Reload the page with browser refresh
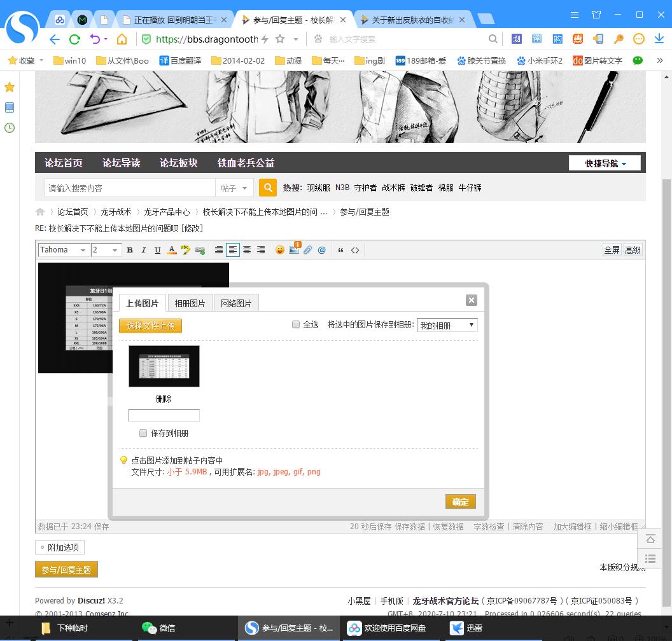Viewport: 672px width, 641px height. tap(74, 39)
